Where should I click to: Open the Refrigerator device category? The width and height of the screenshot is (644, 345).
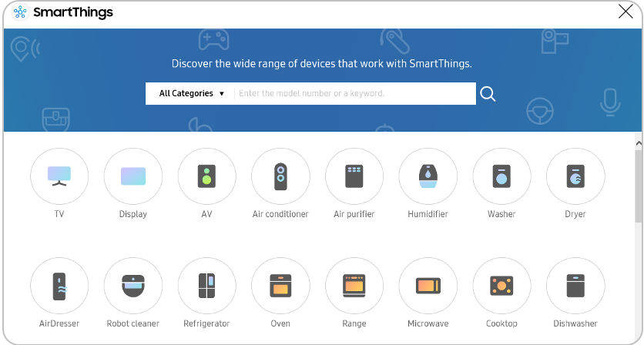coord(206,286)
